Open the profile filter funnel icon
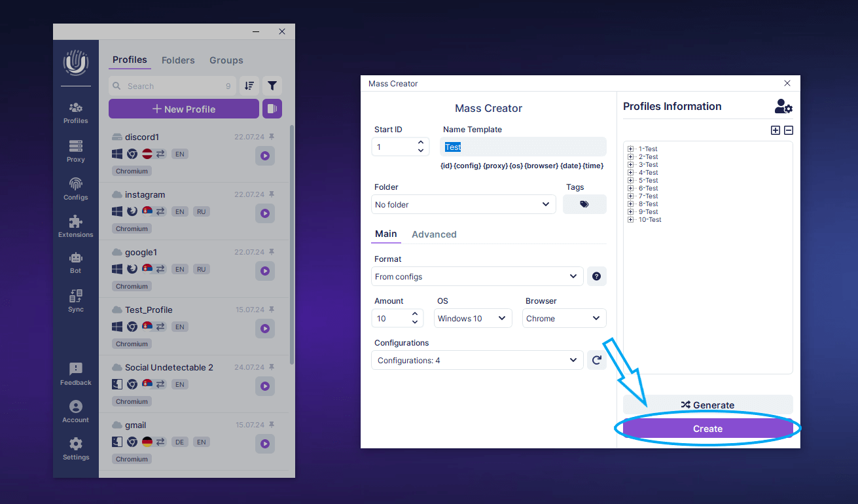Screen dimensions: 858x504 pyautogui.click(x=272, y=86)
